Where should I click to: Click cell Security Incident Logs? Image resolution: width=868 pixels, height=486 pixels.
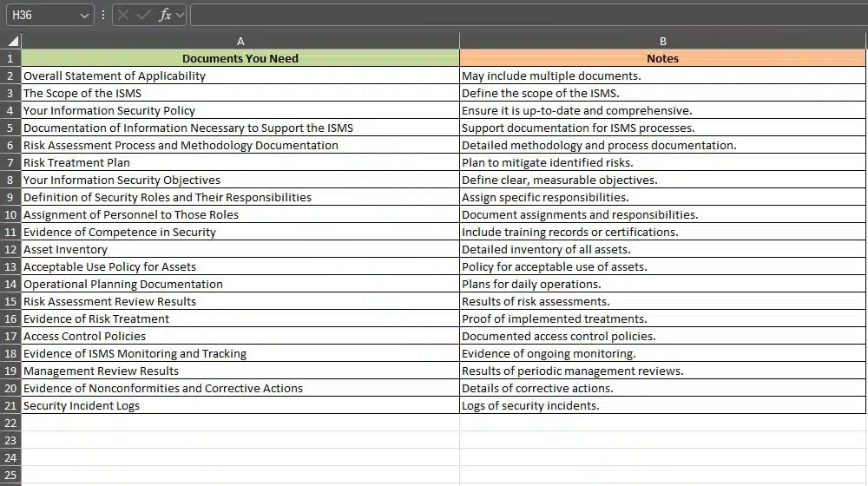240,405
